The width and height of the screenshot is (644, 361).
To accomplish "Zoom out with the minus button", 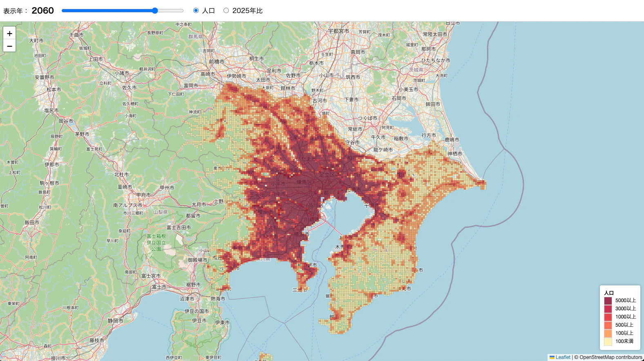I will click(9, 46).
